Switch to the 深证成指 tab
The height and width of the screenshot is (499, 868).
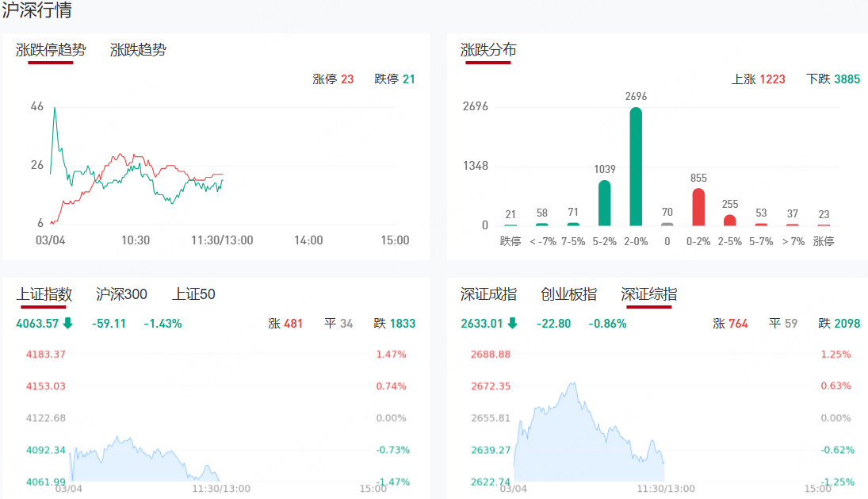tap(488, 294)
